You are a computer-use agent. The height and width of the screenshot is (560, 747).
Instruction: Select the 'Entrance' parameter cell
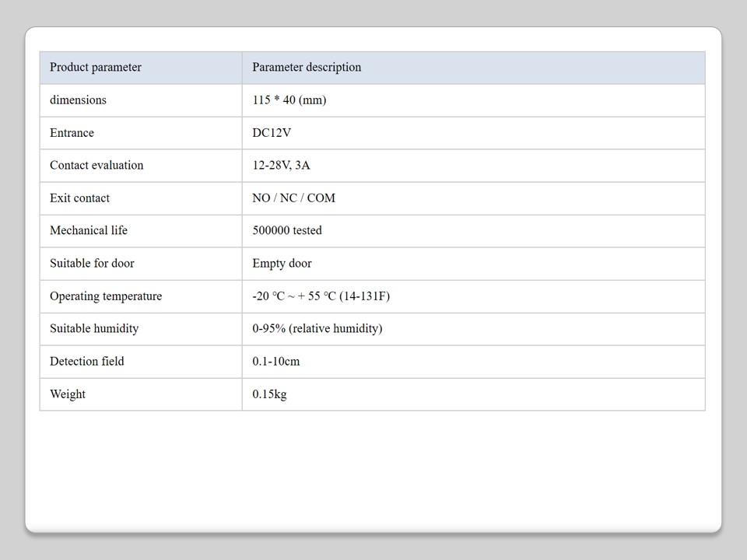coord(72,133)
